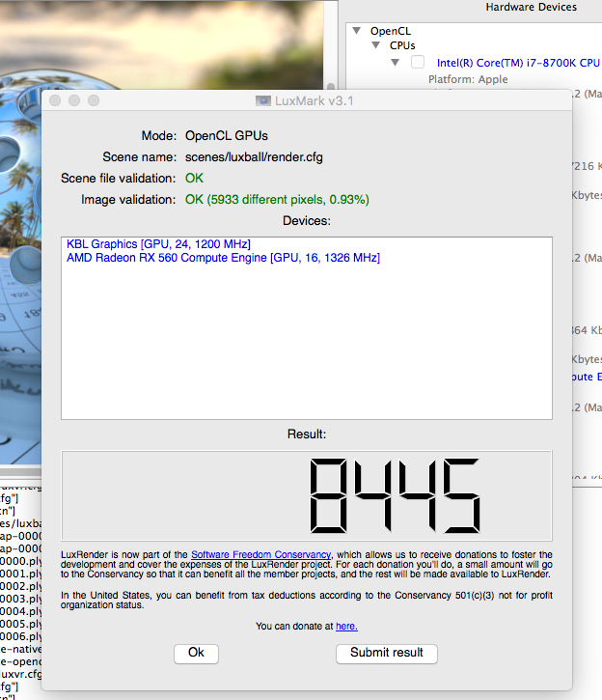Click the CPUs label in device tree
The height and width of the screenshot is (700, 602).
click(402, 45)
